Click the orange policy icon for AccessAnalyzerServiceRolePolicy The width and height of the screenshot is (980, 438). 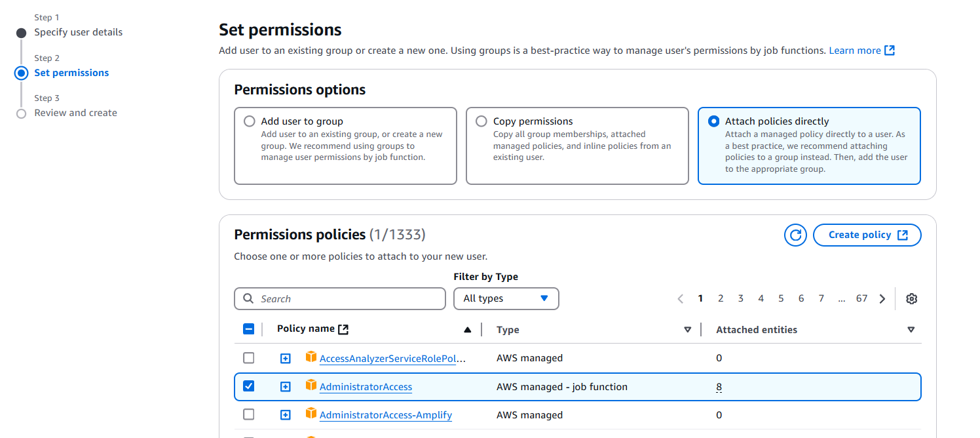tap(311, 357)
